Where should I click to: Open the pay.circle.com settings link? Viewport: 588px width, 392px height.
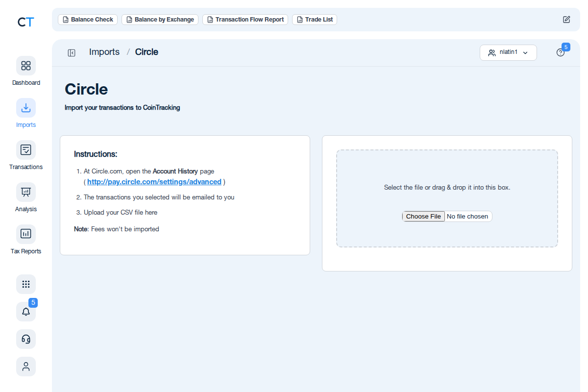point(154,182)
